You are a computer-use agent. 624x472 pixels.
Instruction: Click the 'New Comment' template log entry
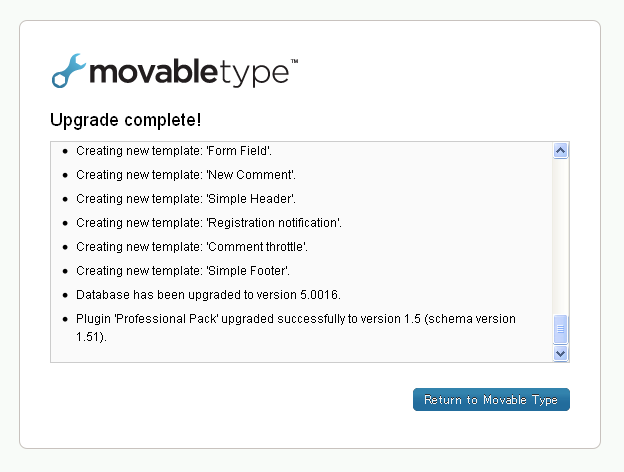click(x=186, y=175)
